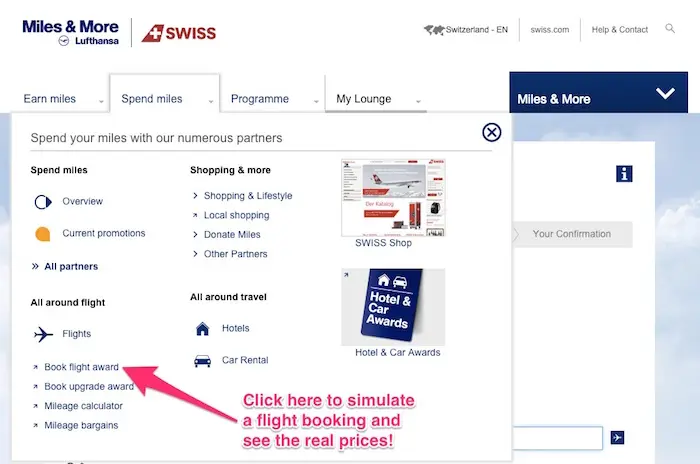Change the Switzerland - EN country selector

click(467, 30)
